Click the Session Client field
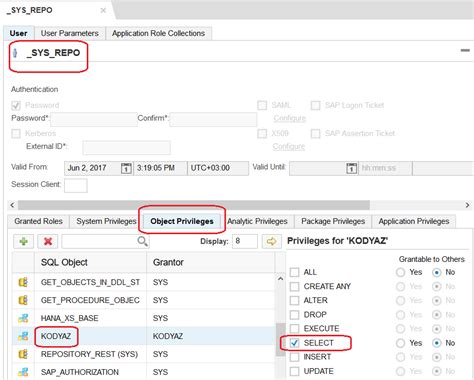Screen dimensions: 474x380 [x=76, y=186]
